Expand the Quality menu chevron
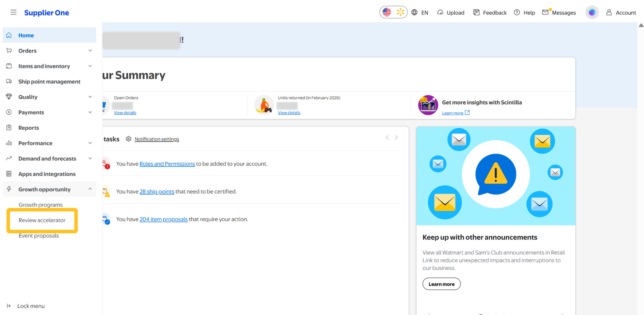 90,97
